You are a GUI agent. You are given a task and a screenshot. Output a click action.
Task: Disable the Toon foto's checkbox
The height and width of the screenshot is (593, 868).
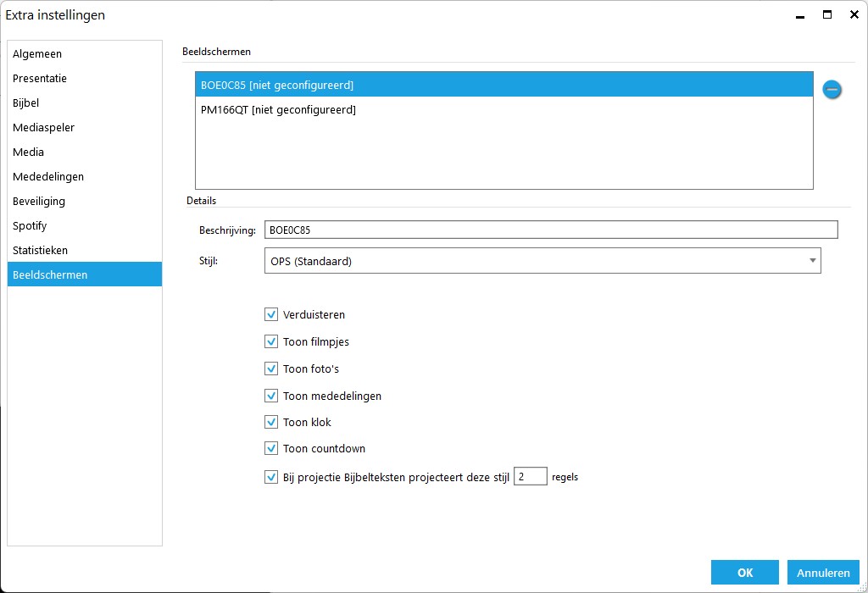point(271,369)
